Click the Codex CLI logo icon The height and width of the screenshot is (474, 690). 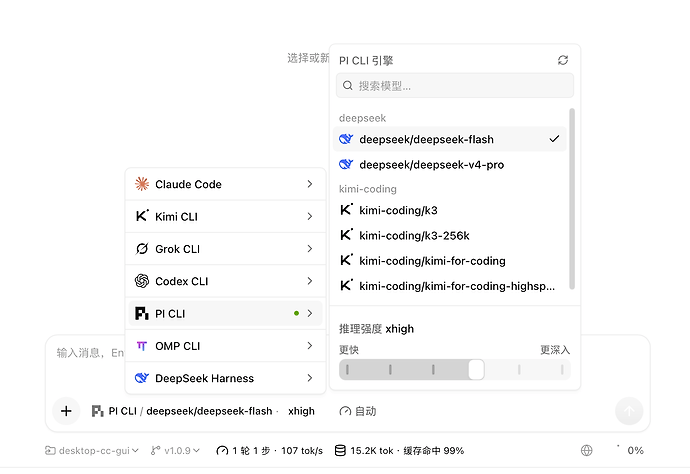click(x=142, y=281)
